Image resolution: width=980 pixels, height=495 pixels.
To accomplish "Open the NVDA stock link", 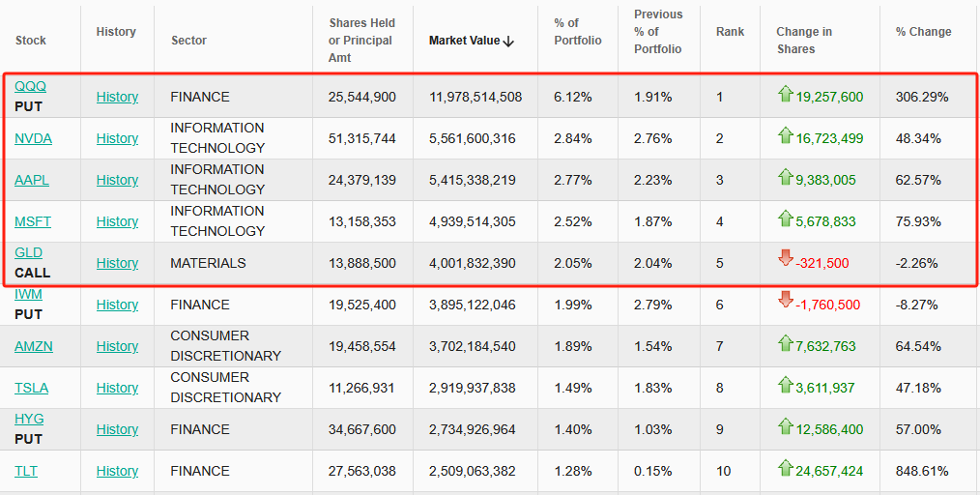I will pos(33,138).
